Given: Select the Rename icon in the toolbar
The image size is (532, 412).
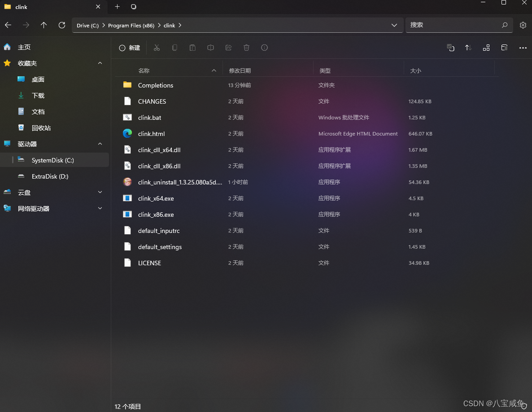Looking at the screenshot, I should click(x=210, y=48).
